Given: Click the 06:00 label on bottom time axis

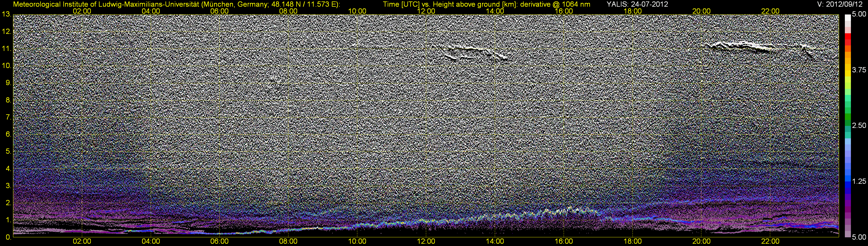Looking at the screenshot, I should click(x=219, y=242).
